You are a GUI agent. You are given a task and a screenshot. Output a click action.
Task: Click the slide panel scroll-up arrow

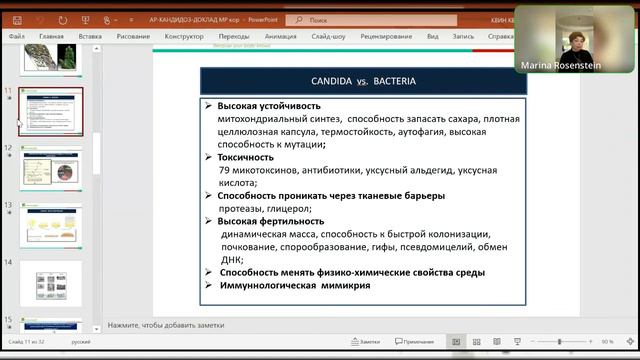pos(96,49)
